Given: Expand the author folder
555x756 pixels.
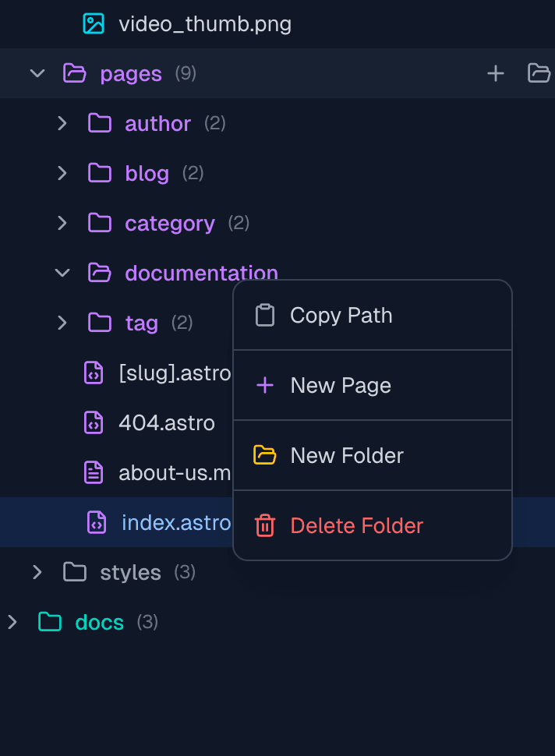Looking at the screenshot, I should (x=62, y=123).
